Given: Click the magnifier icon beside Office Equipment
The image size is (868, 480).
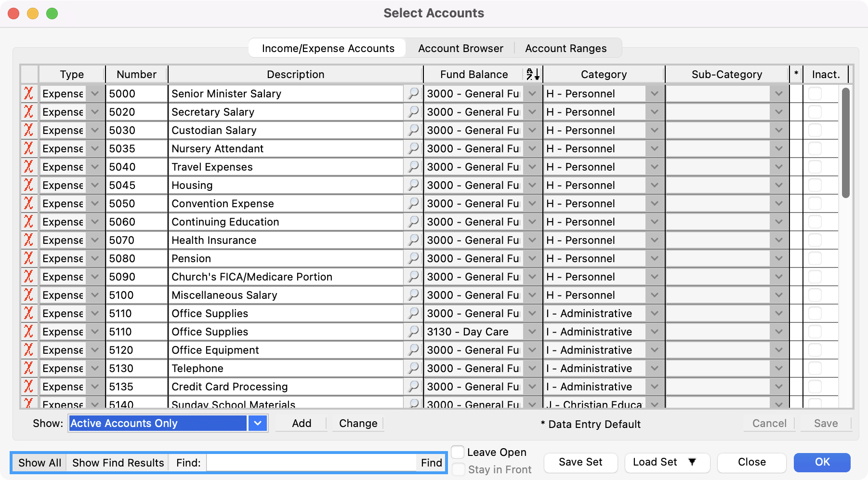Looking at the screenshot, I should pos(413,350).
